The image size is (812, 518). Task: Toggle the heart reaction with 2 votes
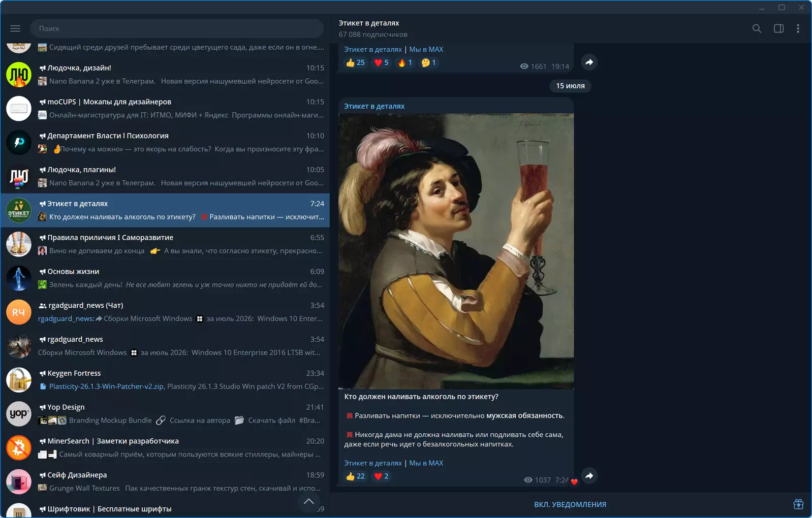pyautogui.click(x=382, y=476)
